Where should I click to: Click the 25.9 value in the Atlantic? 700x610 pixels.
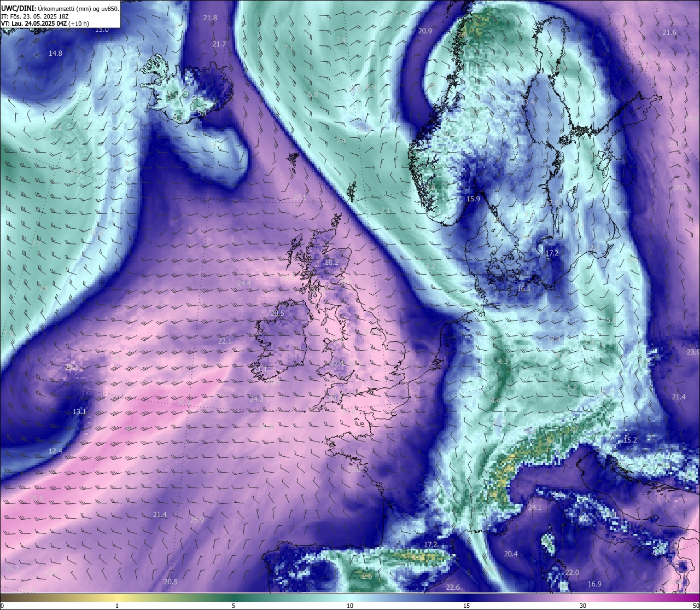[x=197, y=520]
